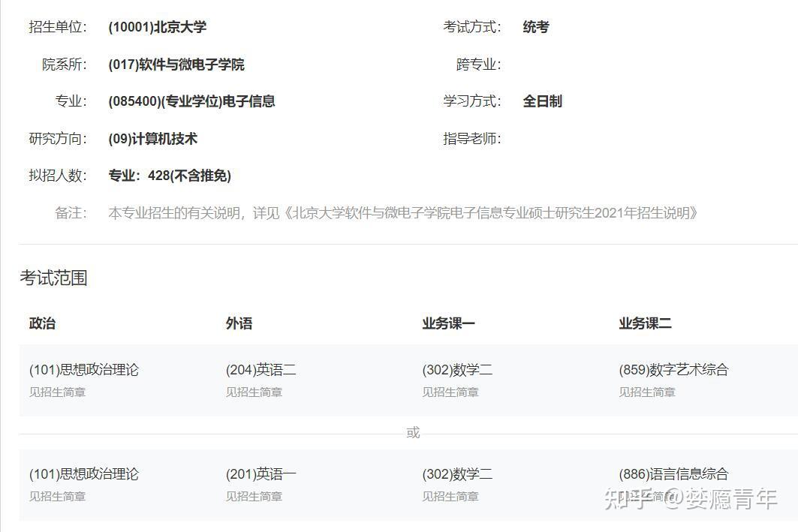Image resolution: width=798 pixels, height=532 pixels.
Task: Click the 备注 field label
Action: [71, 212]
